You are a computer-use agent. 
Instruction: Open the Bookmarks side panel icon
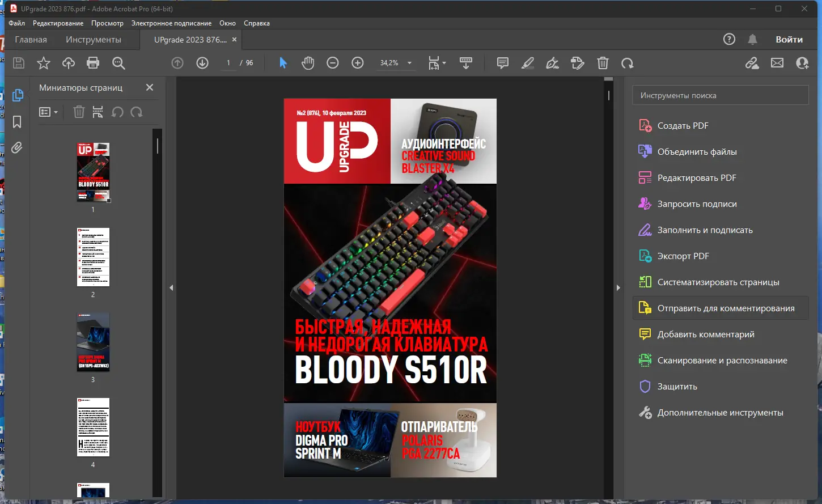click(x=17, y=121)
